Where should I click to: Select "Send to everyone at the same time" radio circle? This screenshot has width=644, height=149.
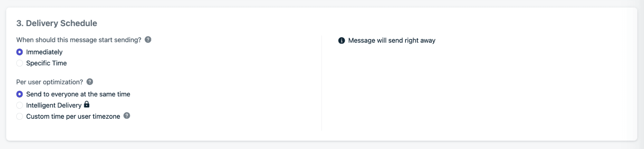(x=20, y=94)
